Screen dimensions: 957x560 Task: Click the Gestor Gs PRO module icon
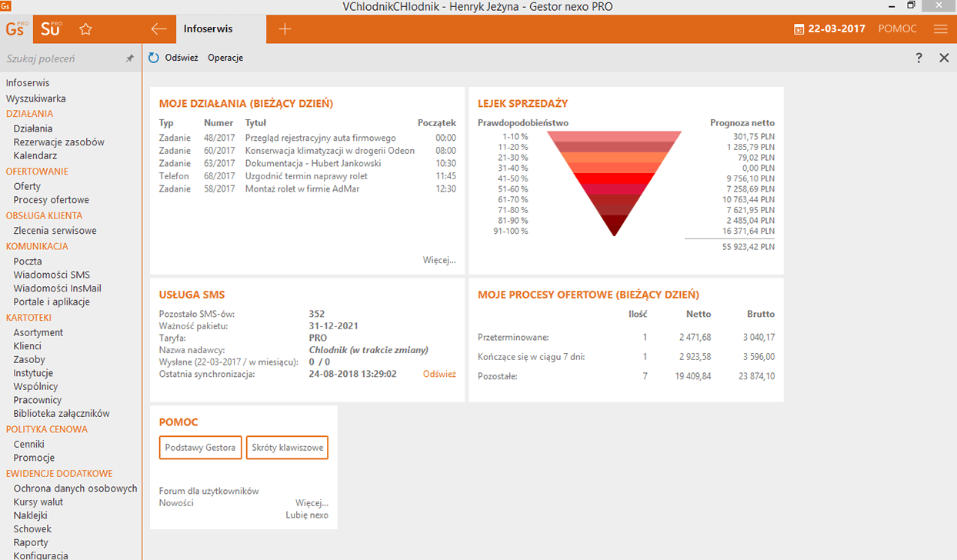(16, 29)
